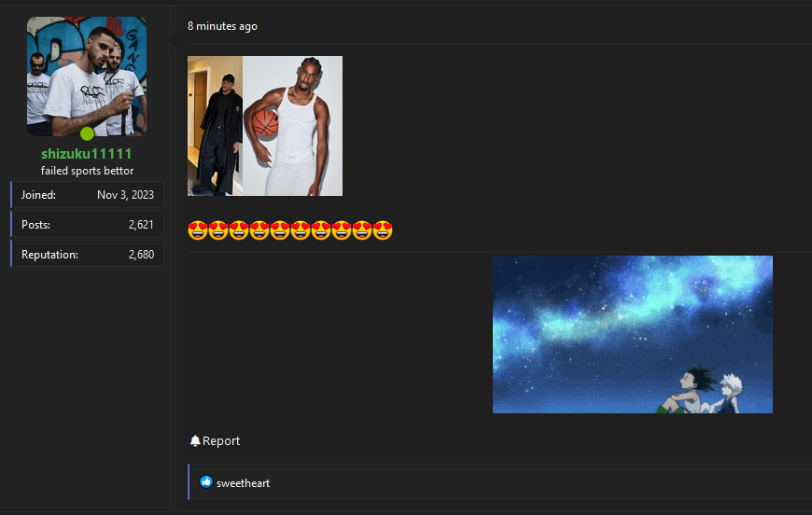The height and width of the screenshot is (515, 812).
Task: Click the blue thumbs-up like icon
Action: coord(206,481)
